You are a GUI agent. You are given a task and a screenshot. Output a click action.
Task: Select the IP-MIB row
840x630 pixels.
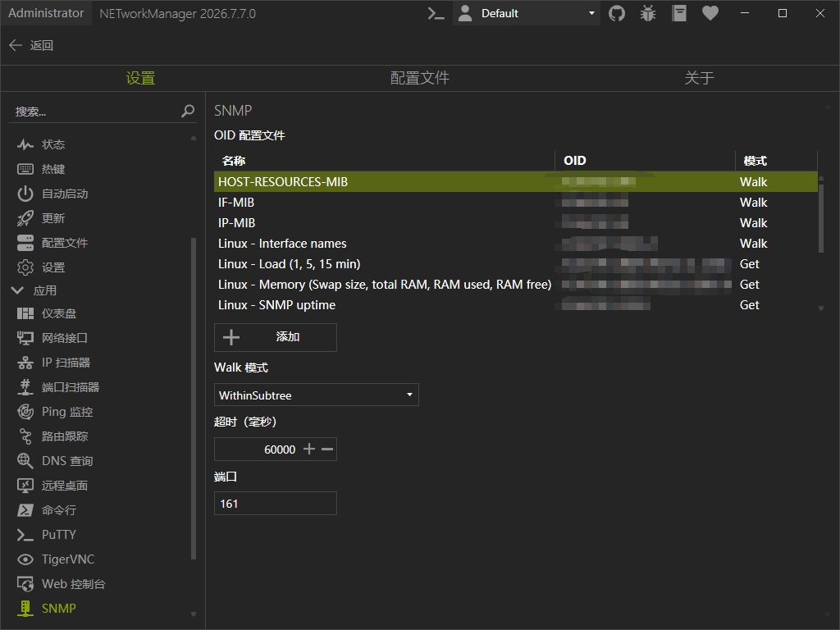[515, 223]
